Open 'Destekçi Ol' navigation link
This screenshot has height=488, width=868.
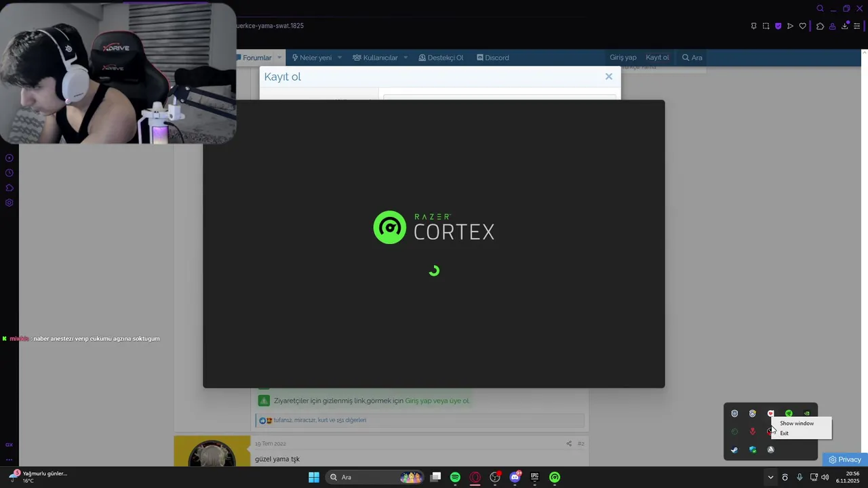441,58
